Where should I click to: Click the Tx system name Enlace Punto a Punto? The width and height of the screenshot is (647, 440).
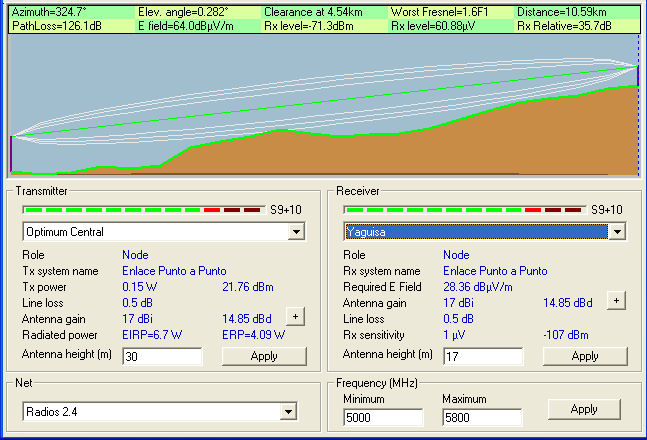pyautogui.click(x=174, y=271)
